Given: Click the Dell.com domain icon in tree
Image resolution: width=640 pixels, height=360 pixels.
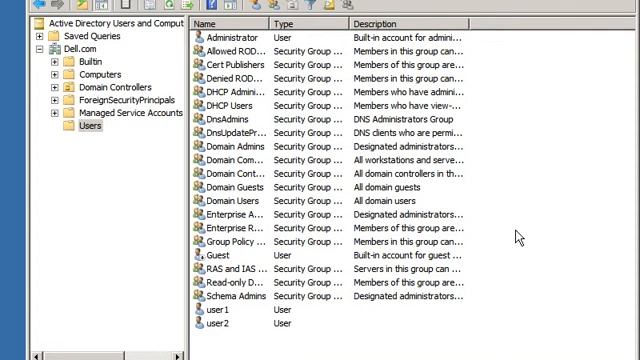Looking at the screenshot, I should [55, 49].
